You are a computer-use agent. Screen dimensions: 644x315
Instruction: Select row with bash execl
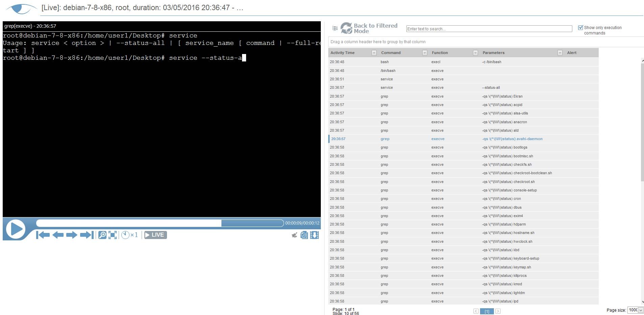click(x=463, y=62)
